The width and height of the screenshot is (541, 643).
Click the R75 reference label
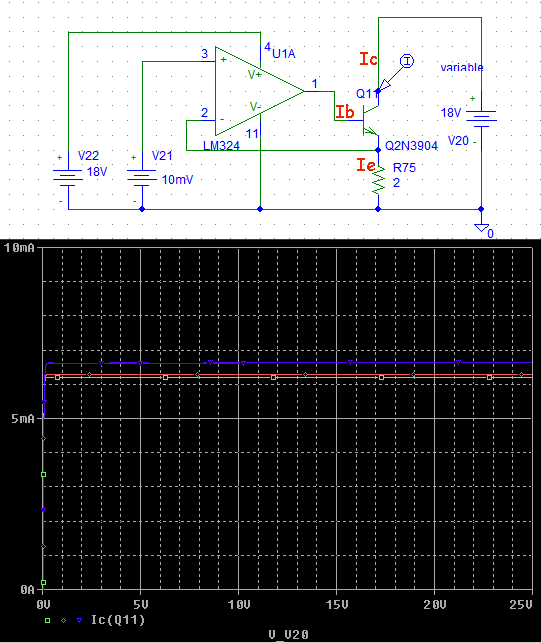pyautogui.click(x=404, y=167)
